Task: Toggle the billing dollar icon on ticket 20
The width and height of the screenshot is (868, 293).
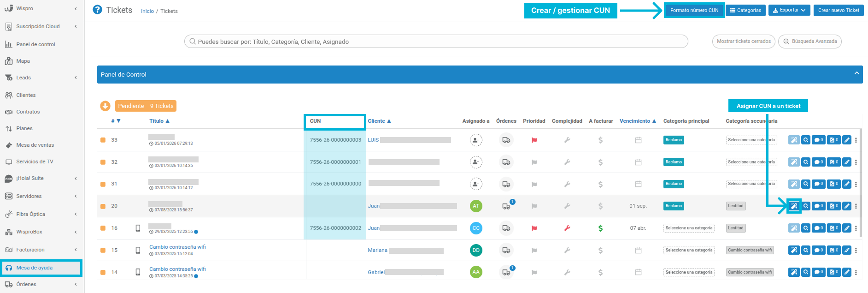Action: click(x=600, y=206)
